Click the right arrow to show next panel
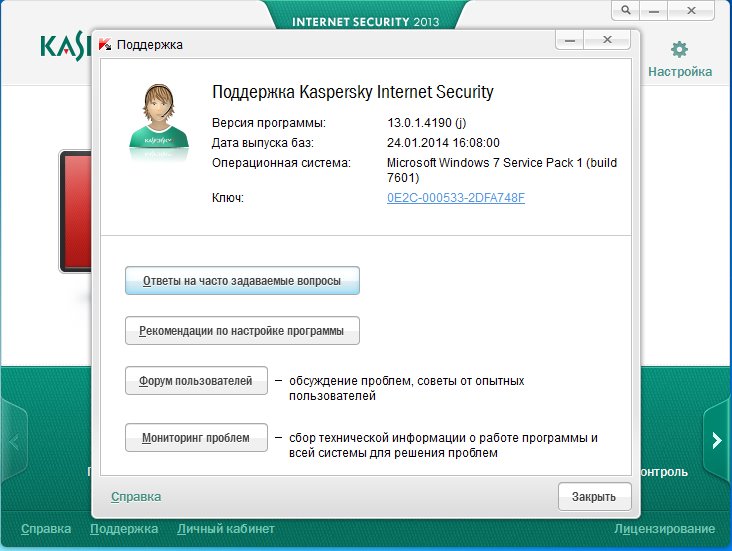Screen dimensions: 732x551 pyautogui.click(x=717, y=440)
